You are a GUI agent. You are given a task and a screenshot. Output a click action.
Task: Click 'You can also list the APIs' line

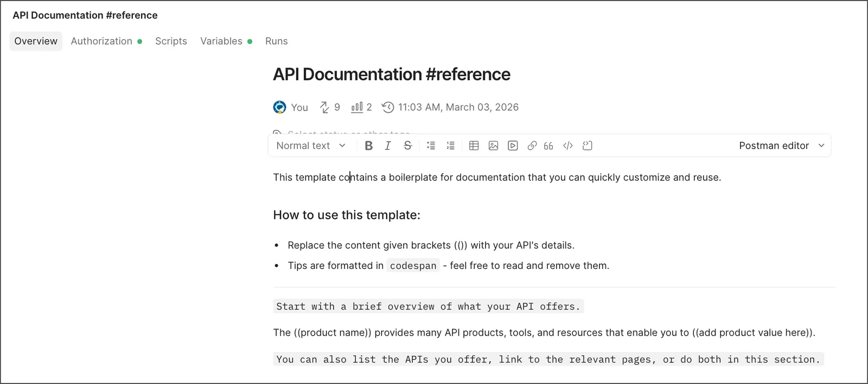548,360
